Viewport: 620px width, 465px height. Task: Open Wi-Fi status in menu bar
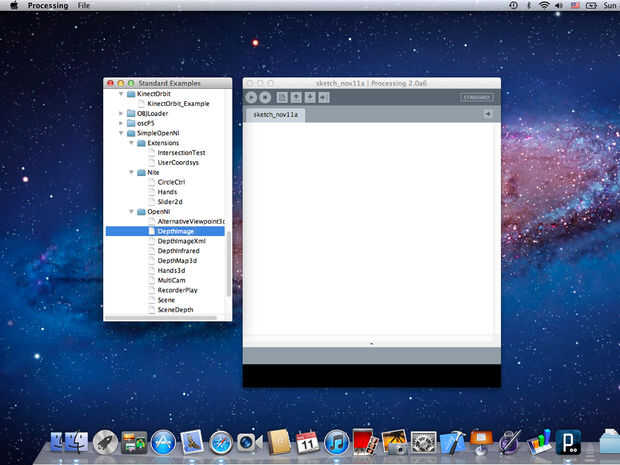pos(544,6)
